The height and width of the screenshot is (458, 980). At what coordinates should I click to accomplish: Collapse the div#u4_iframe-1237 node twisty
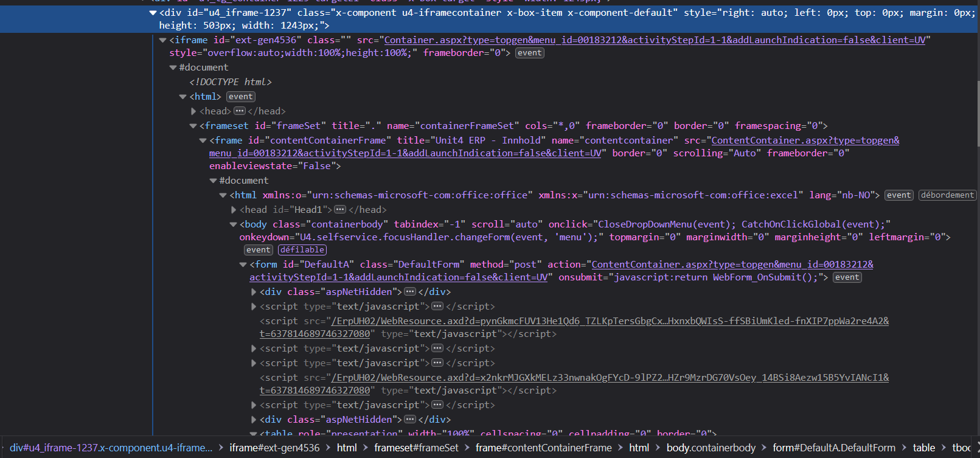[x=153, y=12]
